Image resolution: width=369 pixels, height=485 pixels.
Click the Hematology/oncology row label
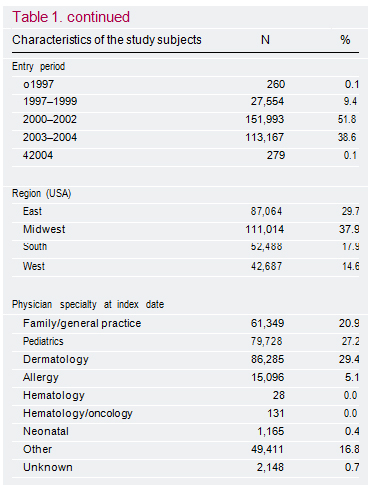[78, 413]
